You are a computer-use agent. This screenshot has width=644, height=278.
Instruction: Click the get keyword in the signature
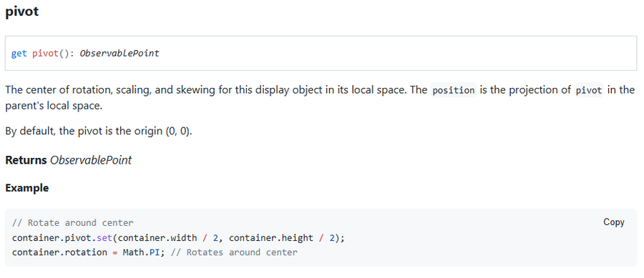(x=19, y=54)
